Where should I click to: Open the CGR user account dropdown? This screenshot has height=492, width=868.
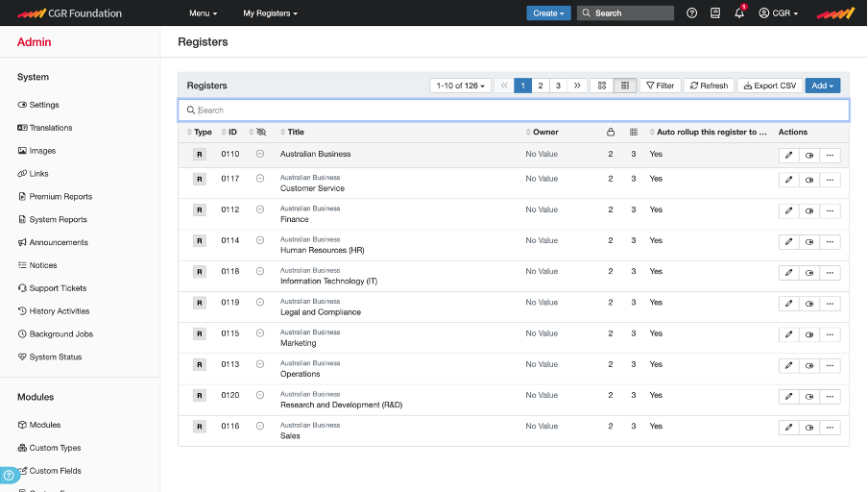click(779, 13)
